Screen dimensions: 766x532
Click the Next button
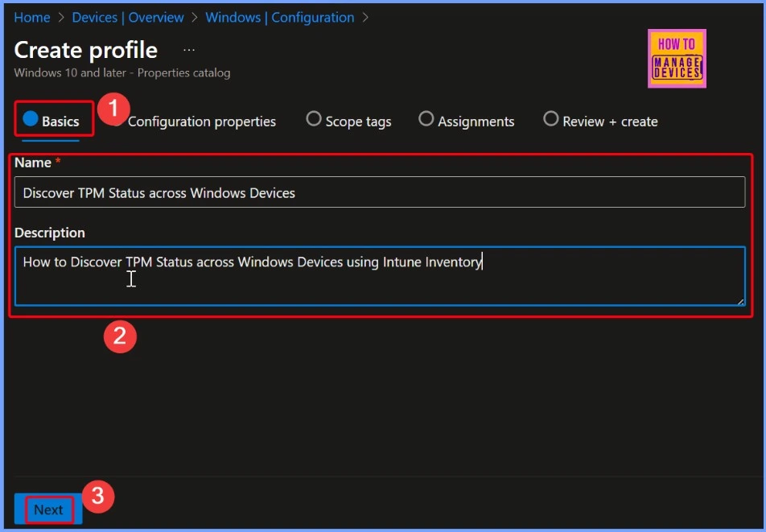coord(48,509)
